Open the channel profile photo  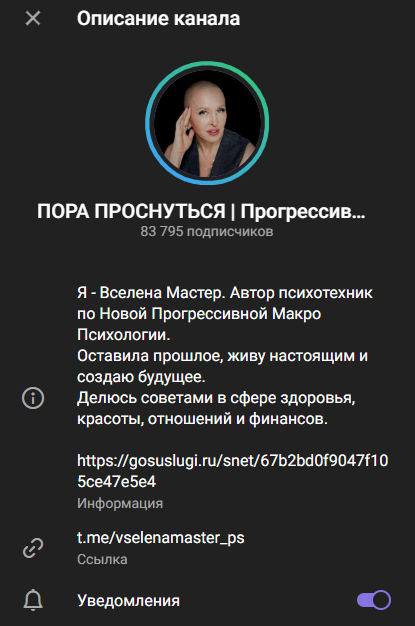tap(207, 123)
